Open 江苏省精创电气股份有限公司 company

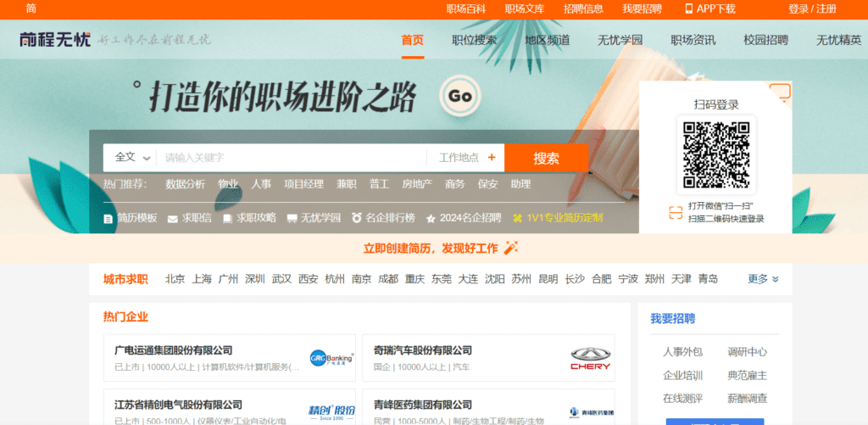point(178,405)
